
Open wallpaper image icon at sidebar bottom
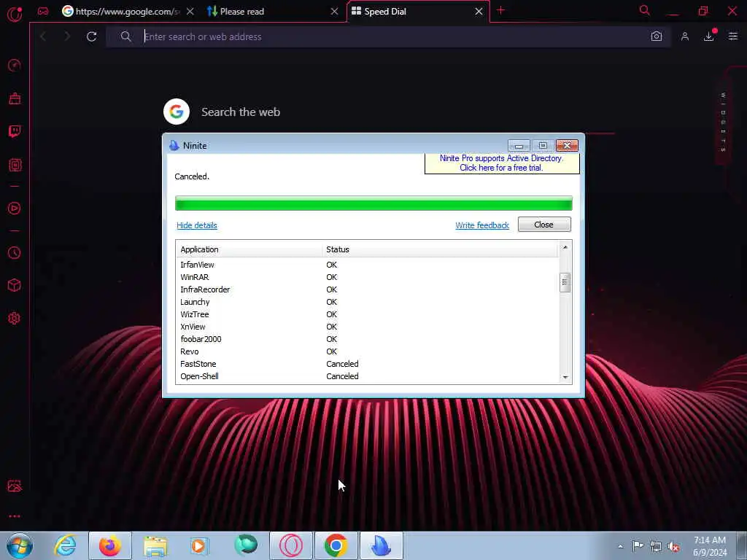(x=15, y=486)
